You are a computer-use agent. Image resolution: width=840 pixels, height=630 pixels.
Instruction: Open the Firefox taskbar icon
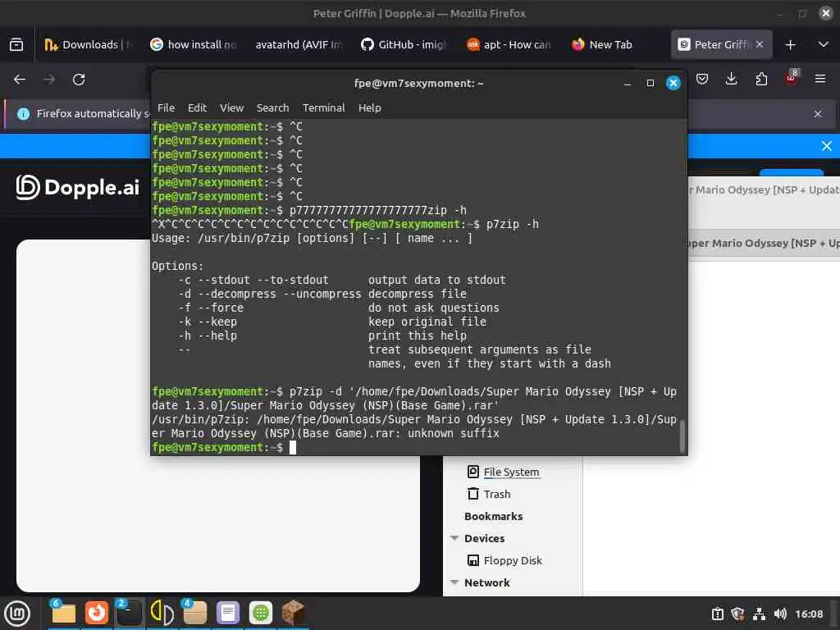click(x=97, y=613)
